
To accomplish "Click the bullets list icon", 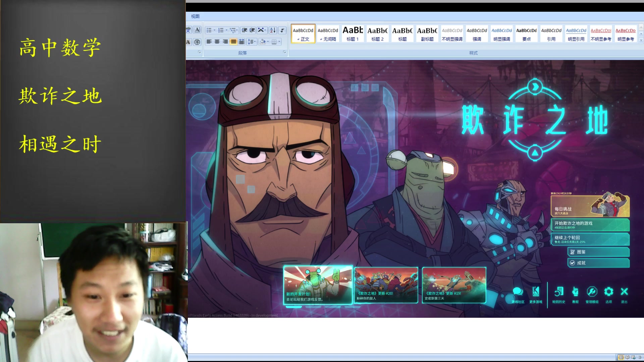I will (209, 30).
